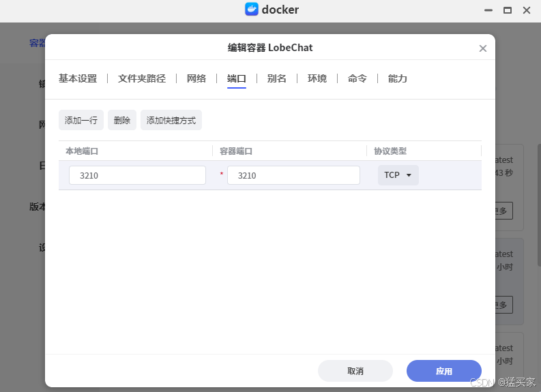This screenshot has width=541, height=392.
Task: Click the docker whale logo icon
Action: 252,10
